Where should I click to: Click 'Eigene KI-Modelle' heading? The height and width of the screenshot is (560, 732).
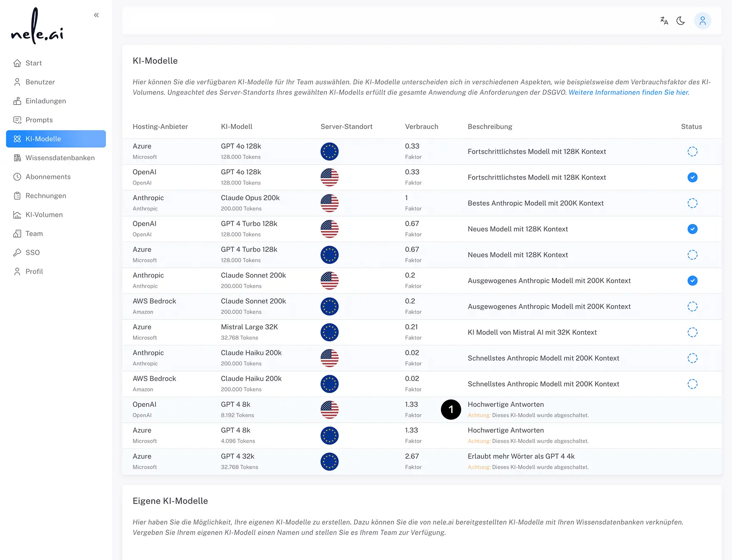pyautogui.click(x=170, y=501)
